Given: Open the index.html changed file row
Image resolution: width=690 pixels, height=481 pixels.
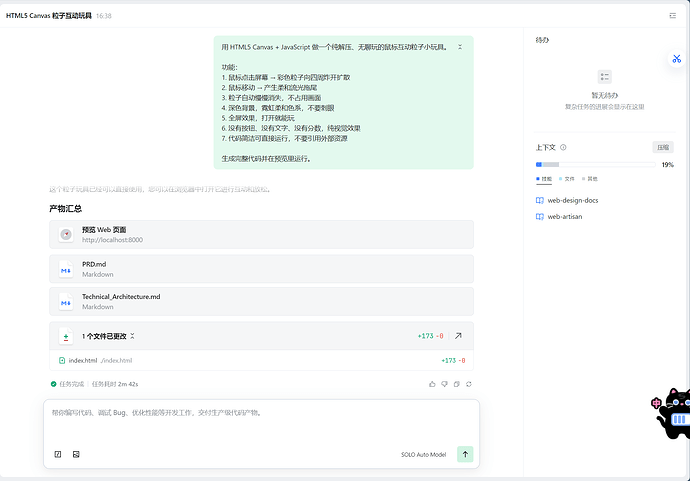Looking at the screenshot, I should pos(261,360).
